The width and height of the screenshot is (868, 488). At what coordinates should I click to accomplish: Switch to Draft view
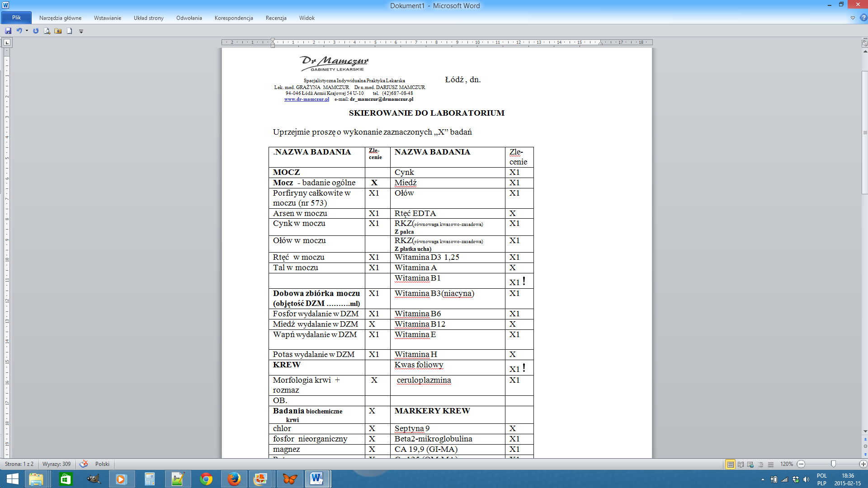(x=771, y=464)
